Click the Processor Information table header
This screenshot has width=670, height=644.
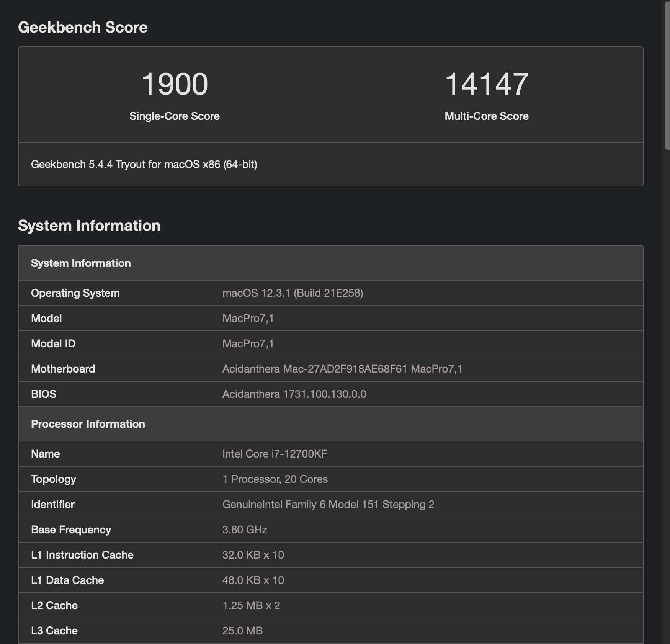click(331, 424)
